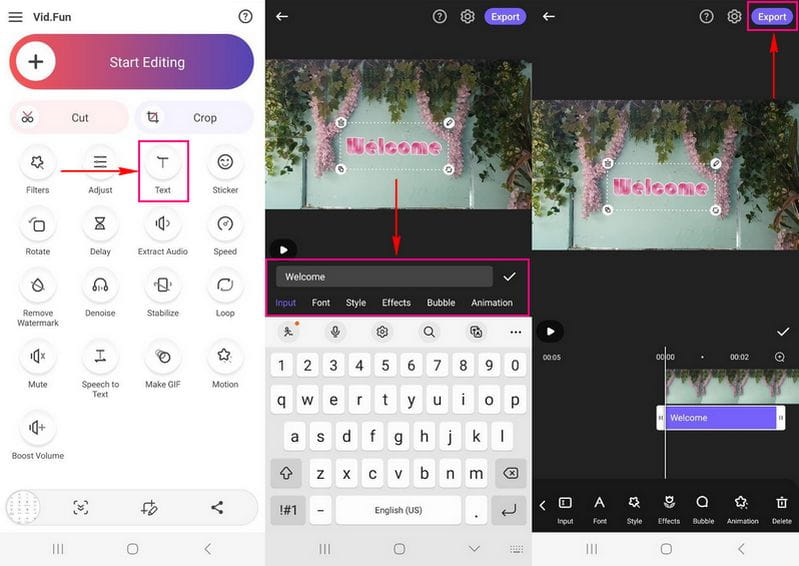
Task: Click the Welcome text input field
Action: (384, 277)
